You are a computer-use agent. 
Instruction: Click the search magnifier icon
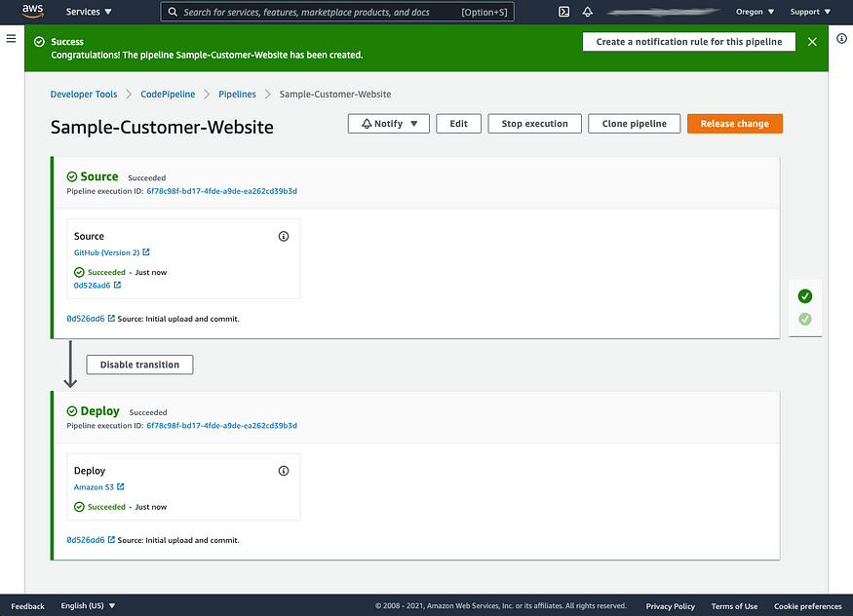173,12
